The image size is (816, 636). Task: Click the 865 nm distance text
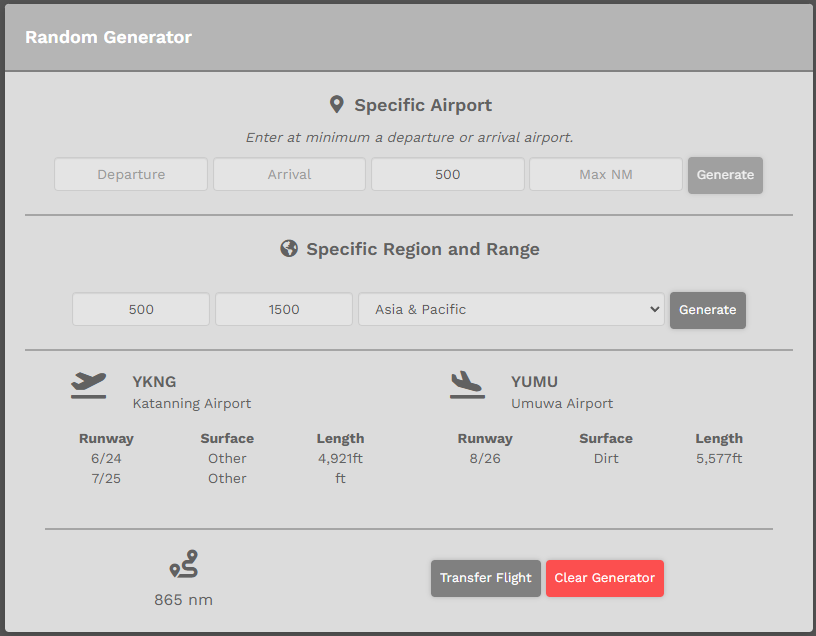click(x=183, y=600)
